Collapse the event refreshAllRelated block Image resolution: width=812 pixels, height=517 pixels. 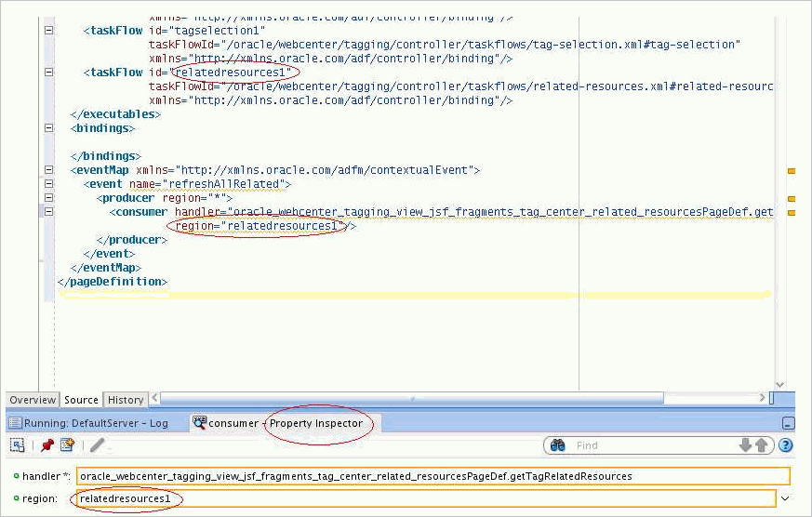coord(48,184)
